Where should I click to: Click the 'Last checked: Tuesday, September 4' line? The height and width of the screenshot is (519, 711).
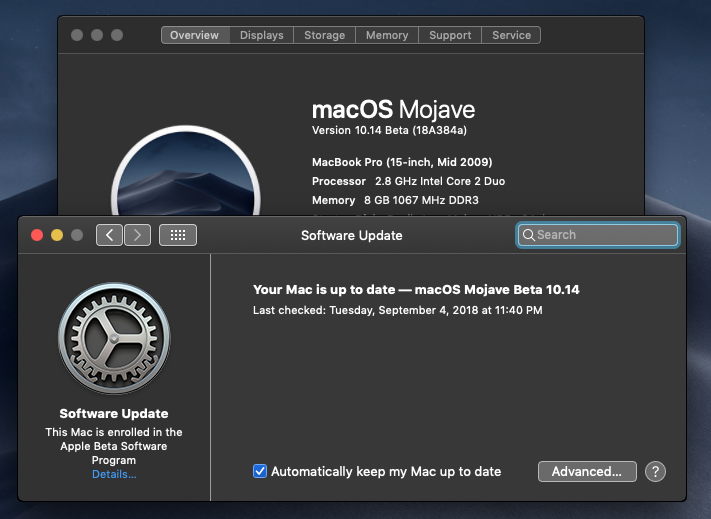coord(398,310)
